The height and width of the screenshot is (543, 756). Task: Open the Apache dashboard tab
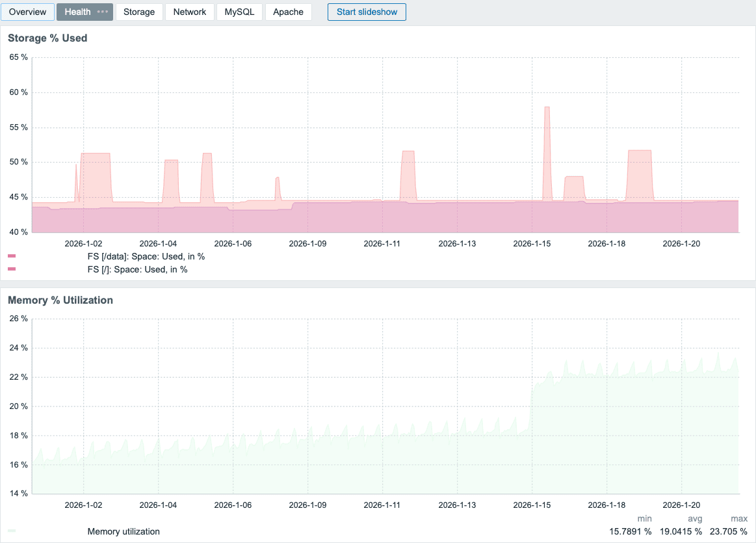point(288,12)
